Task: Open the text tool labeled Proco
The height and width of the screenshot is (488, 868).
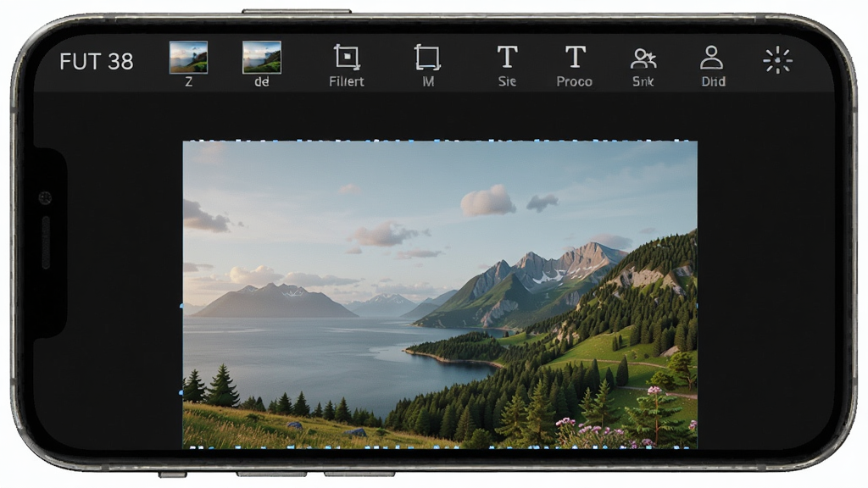Action: (x=576, y=57)
